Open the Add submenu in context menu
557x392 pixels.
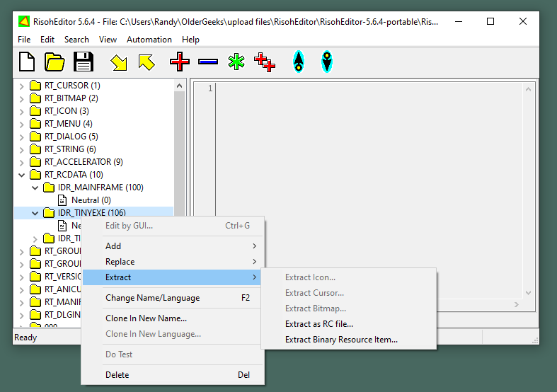pos(173,246)
